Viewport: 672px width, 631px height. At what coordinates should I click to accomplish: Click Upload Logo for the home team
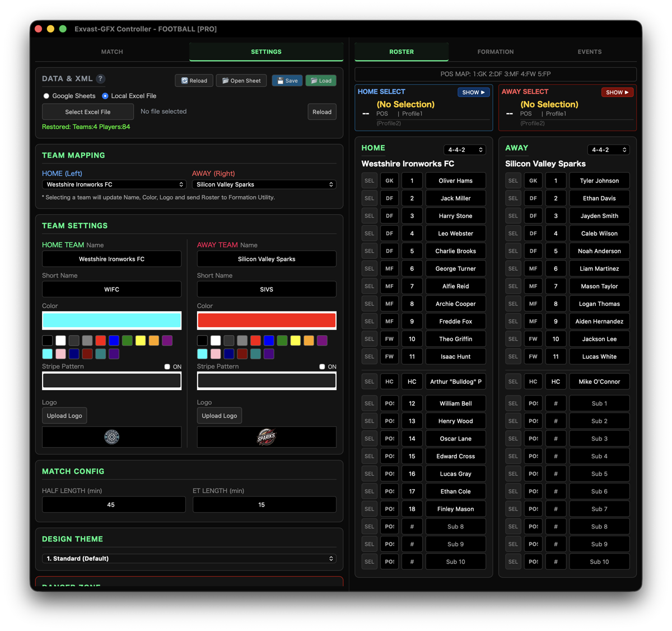click(64, 415)
